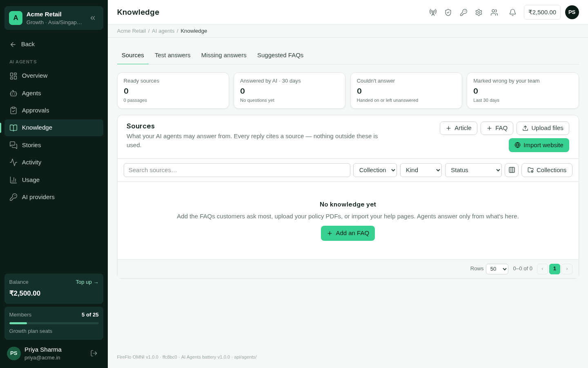Click the Upload files button

[x=543, y=128]
